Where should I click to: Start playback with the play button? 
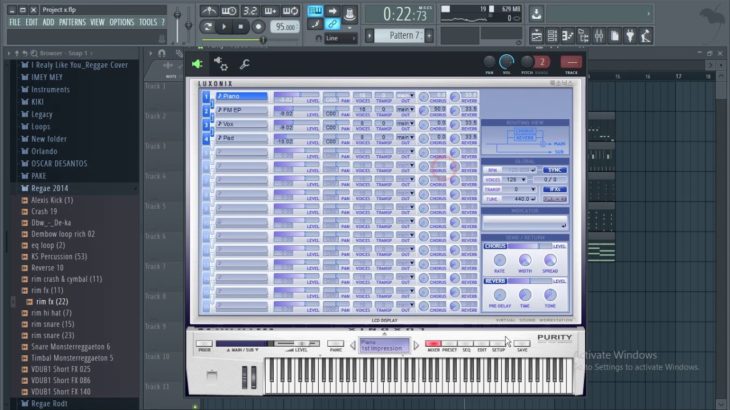pos(224,27)
